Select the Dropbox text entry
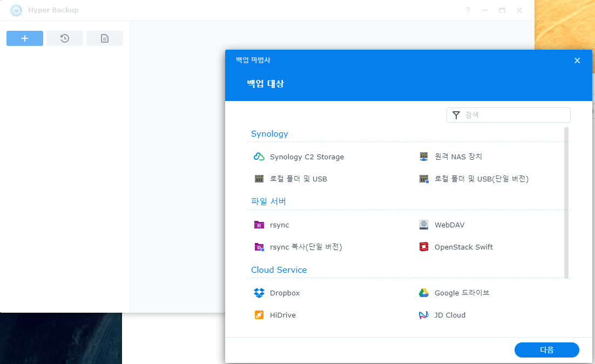The image size is (595, 364). click(285, 293)
